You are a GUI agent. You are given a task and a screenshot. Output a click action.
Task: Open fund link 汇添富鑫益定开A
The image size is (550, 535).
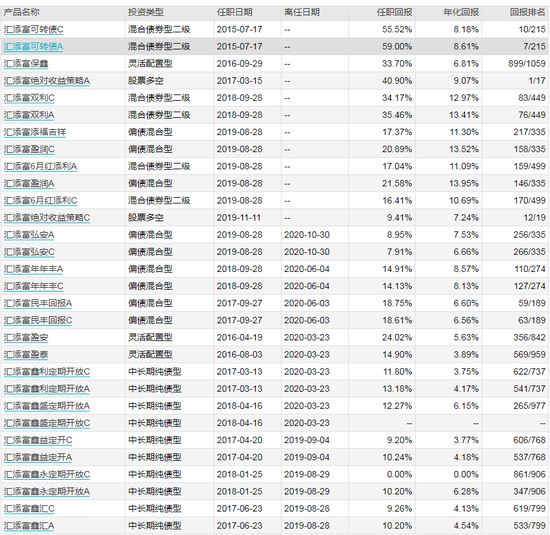38,458
